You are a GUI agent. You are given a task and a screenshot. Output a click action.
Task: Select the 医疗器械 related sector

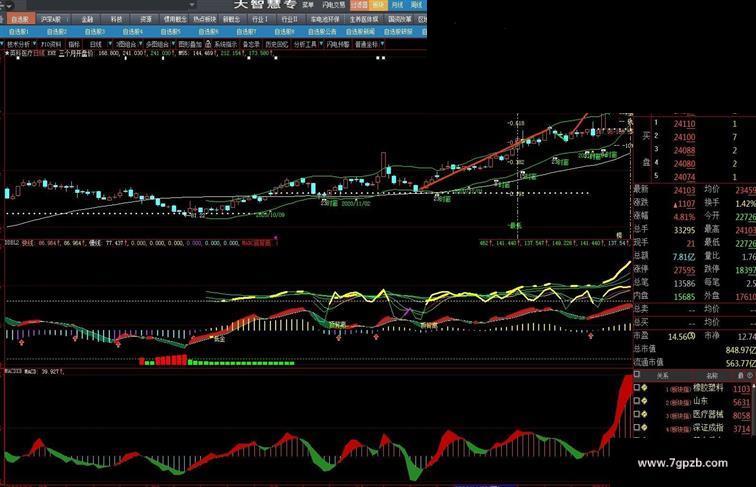(708, 414)
